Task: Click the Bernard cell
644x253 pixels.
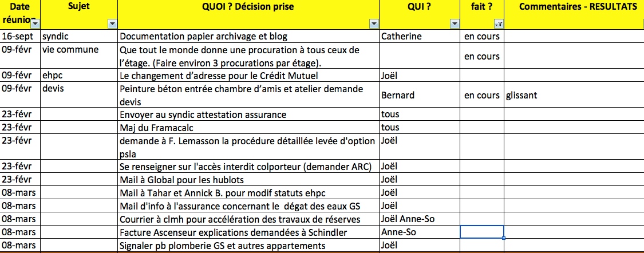Action: 420,95
